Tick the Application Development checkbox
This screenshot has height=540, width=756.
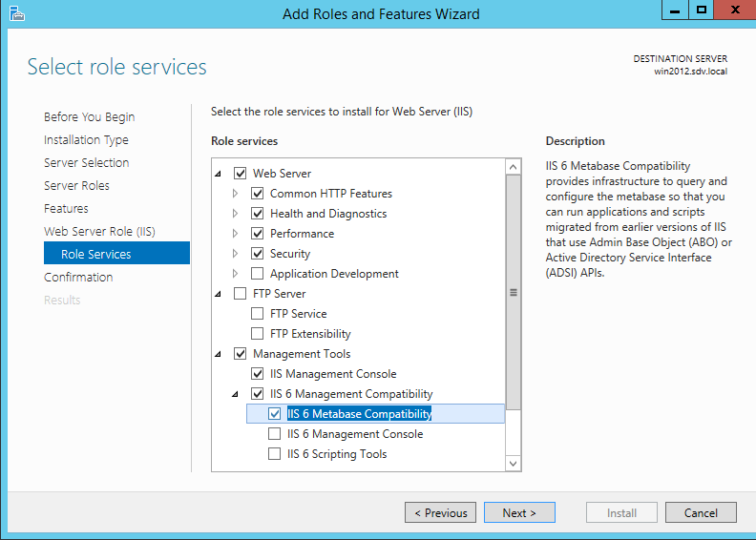coord(257,274)
